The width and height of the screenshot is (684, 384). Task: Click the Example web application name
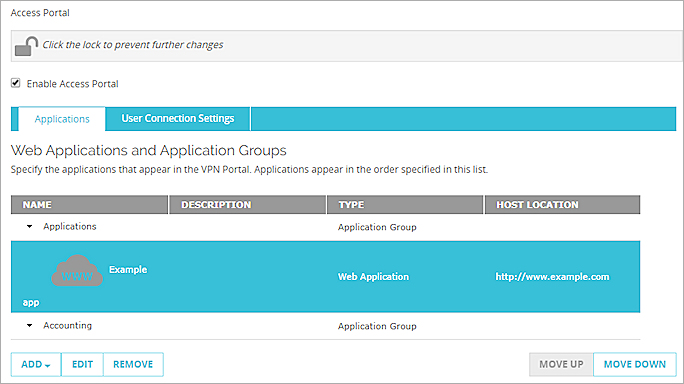click(128, 270)
